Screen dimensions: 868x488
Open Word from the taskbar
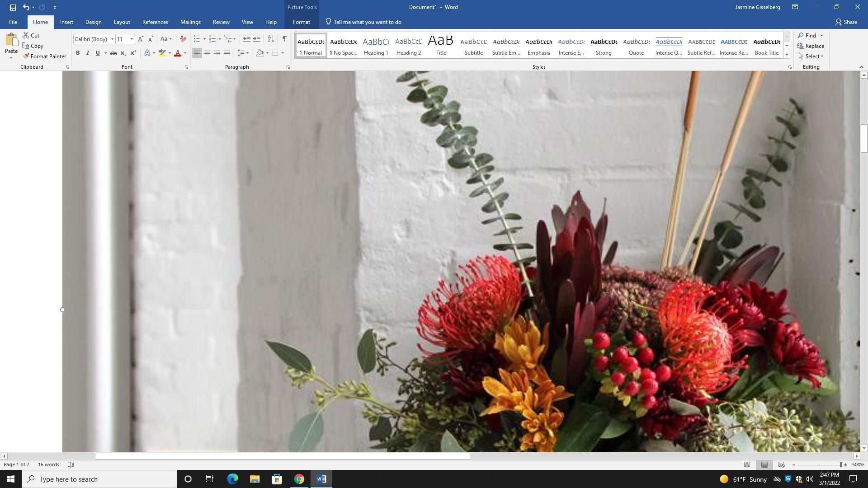(321, 479)
